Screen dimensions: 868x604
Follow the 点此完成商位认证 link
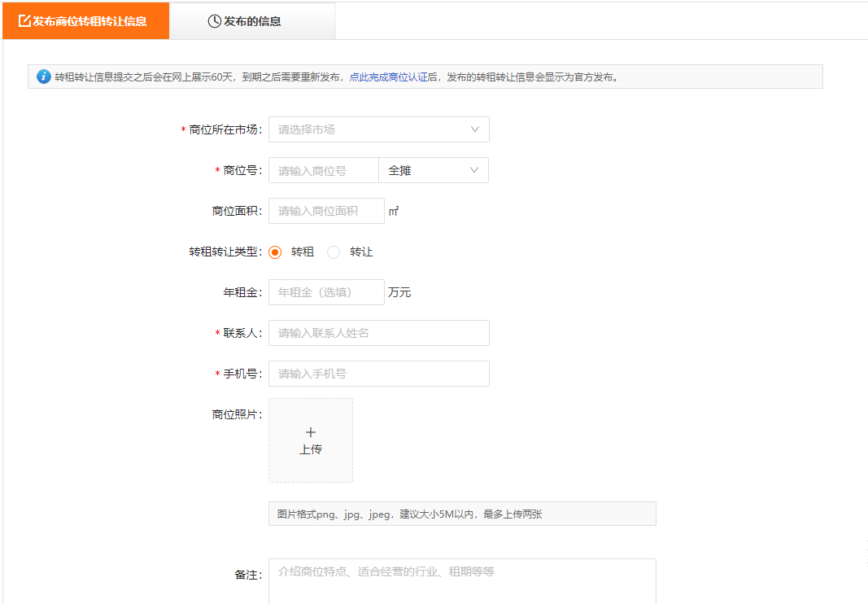pyautogui.click(x=394, y=77)
